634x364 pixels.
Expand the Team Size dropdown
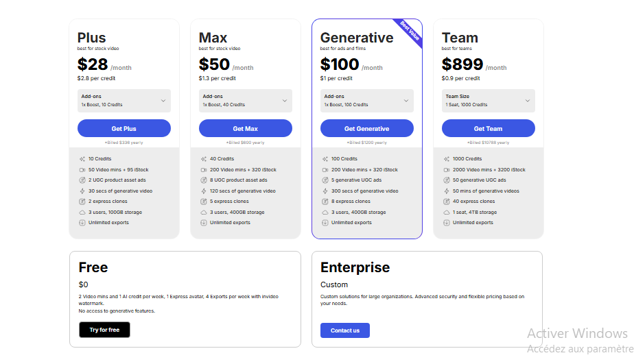(489, 101)
